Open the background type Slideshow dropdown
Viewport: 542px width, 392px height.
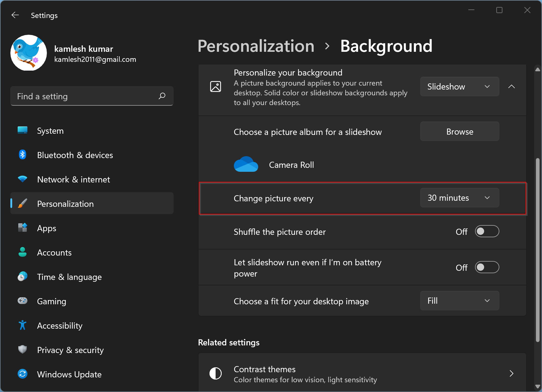(459, 87)
